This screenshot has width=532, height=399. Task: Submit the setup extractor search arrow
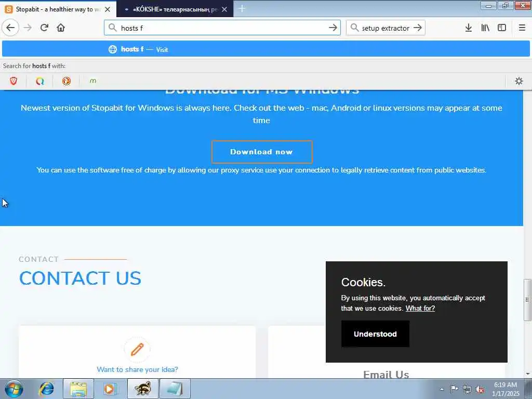[418, 28]
